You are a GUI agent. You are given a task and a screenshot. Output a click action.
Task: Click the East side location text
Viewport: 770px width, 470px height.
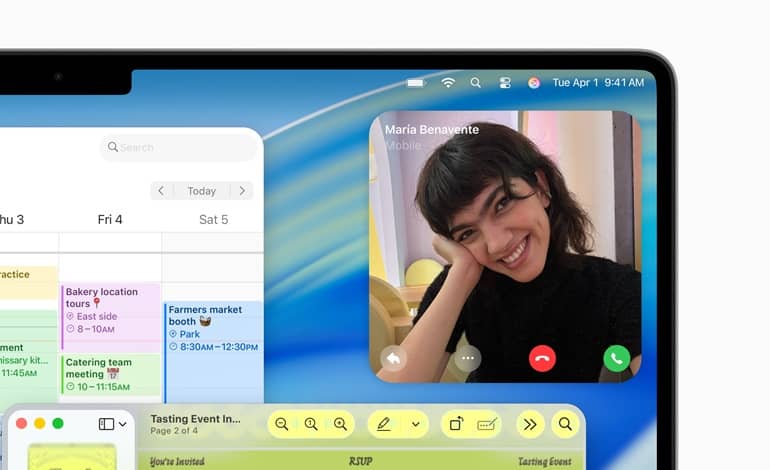tap(97, 316)
